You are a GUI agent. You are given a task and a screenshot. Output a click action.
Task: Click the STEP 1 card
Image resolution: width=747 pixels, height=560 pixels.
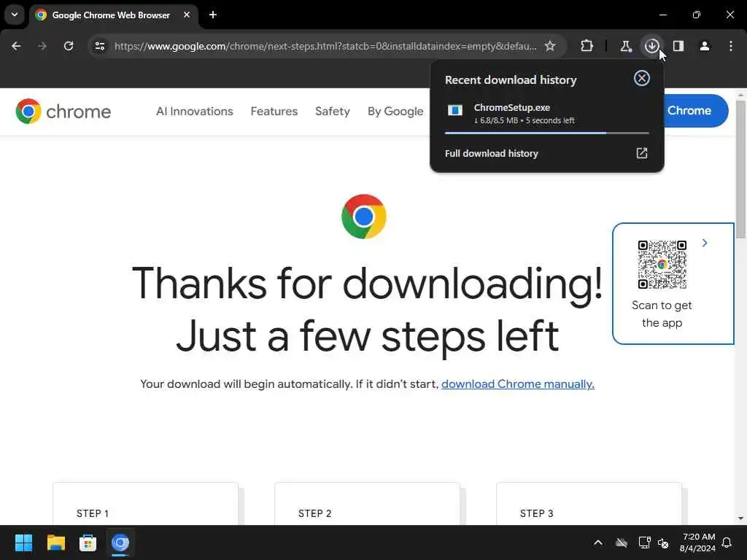[x=145, y=504]
